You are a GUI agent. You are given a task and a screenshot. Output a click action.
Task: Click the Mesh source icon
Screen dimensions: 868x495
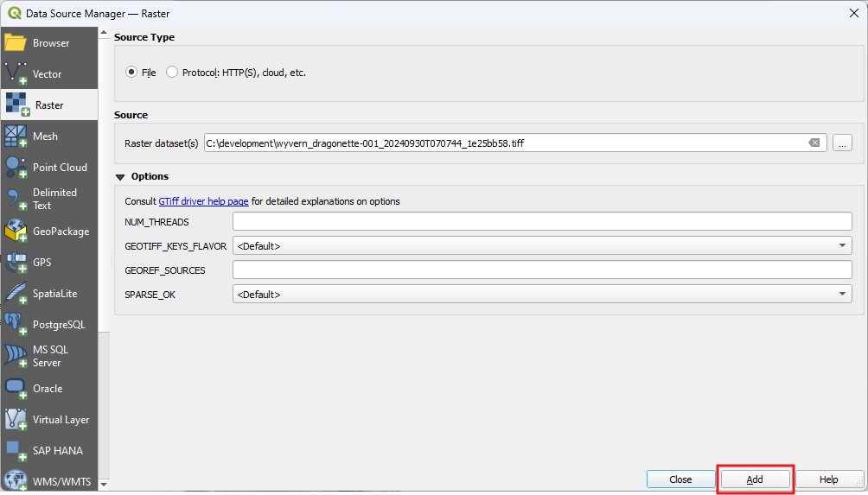point(16,136)
